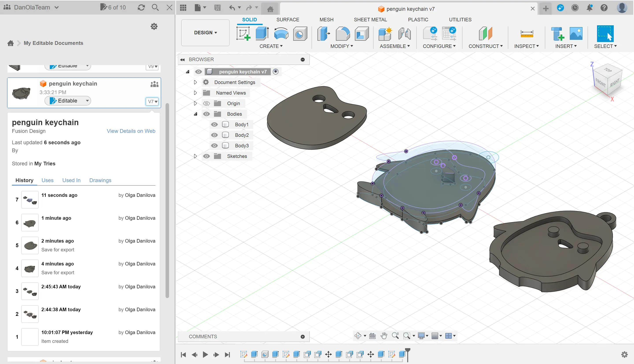Switch to the UTILITIES tab

[460, 20]
